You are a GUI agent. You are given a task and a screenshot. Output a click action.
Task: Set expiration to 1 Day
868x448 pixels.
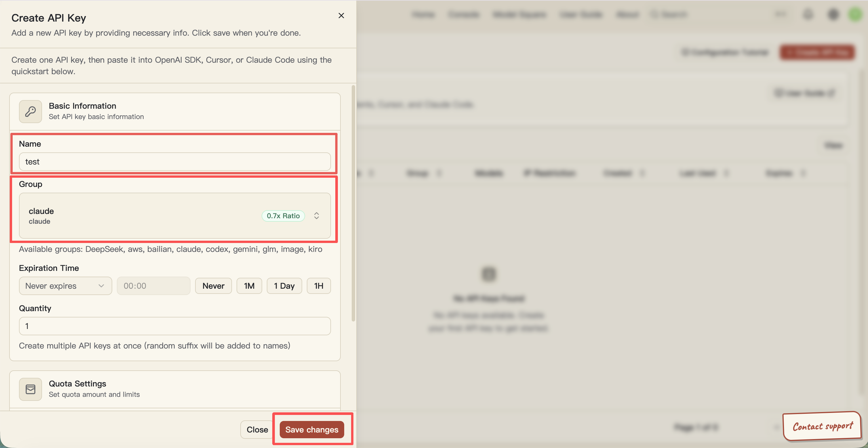point(284,286)
